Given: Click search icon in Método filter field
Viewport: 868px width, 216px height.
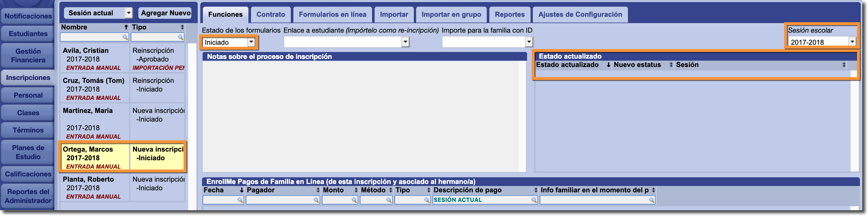Looking at the screenshot, I should click(389, 200).
